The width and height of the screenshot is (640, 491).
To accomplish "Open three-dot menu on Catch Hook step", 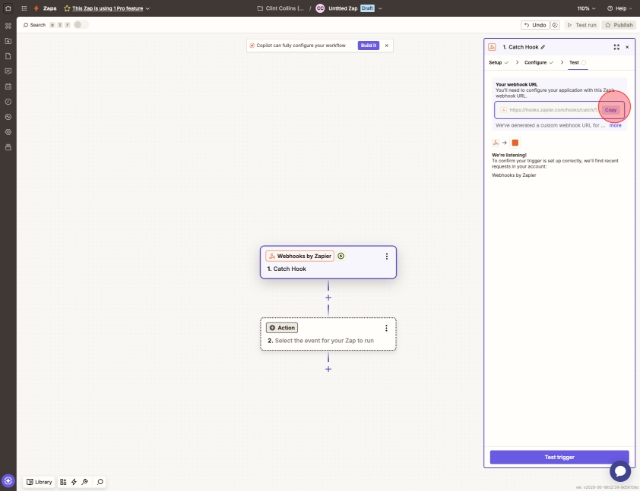I will coord(387,256).
